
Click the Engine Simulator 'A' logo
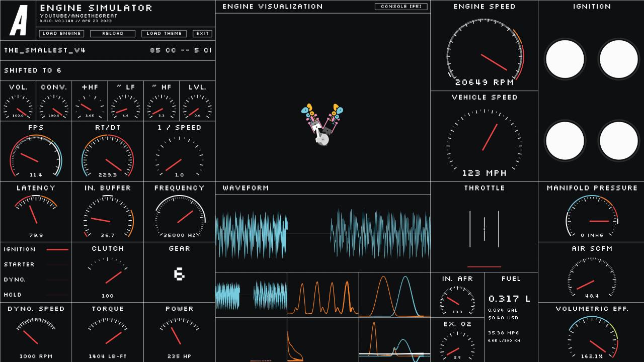19,21
